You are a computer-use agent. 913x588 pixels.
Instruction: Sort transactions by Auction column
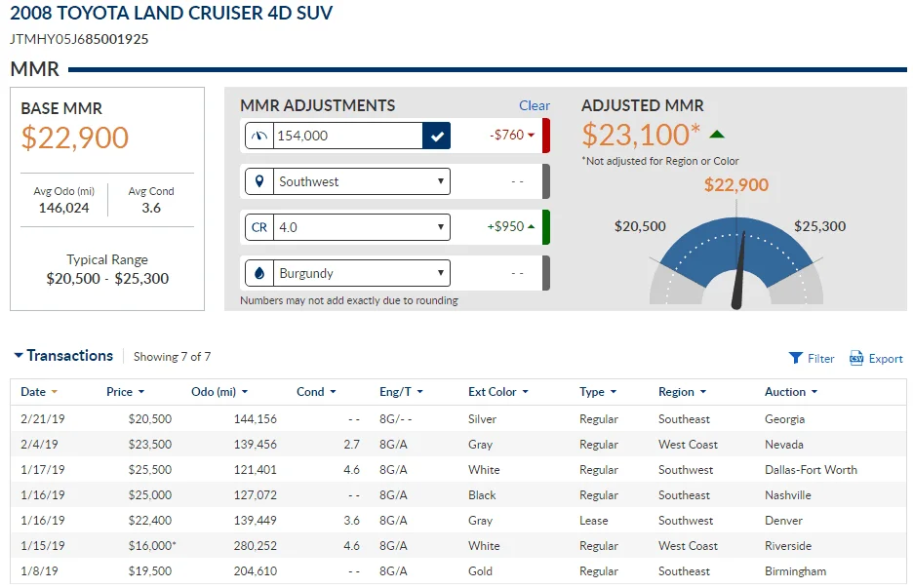[x=791, y=392]
